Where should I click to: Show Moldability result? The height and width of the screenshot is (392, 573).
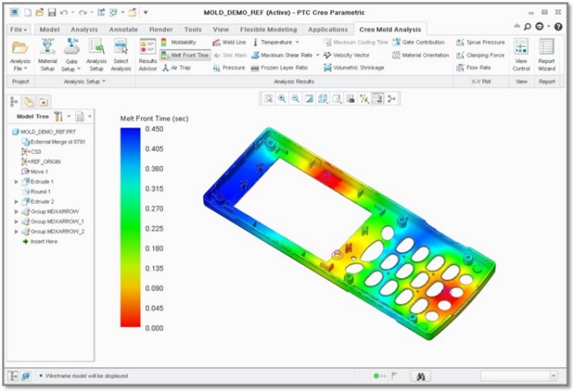(x=179, y=43)
